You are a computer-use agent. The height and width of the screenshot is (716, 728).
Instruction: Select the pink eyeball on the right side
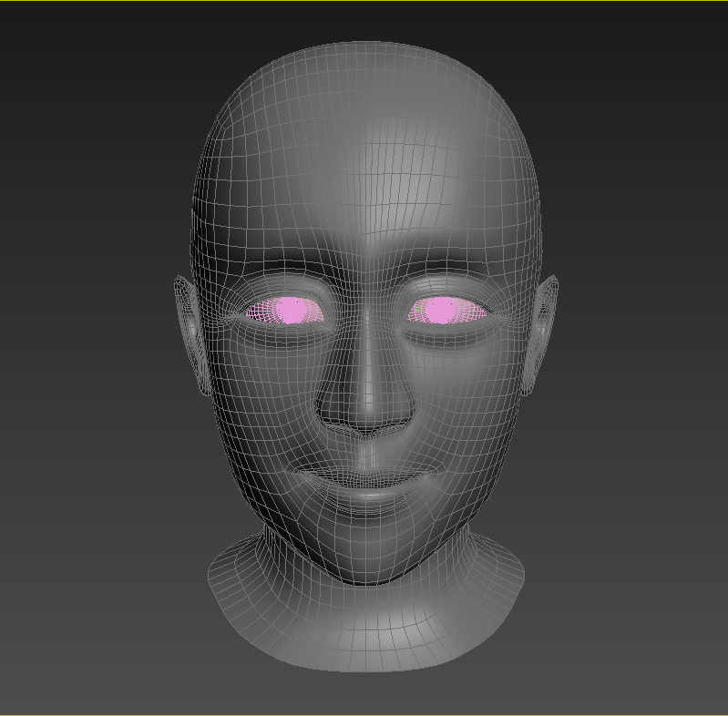(x=446, y=310)
